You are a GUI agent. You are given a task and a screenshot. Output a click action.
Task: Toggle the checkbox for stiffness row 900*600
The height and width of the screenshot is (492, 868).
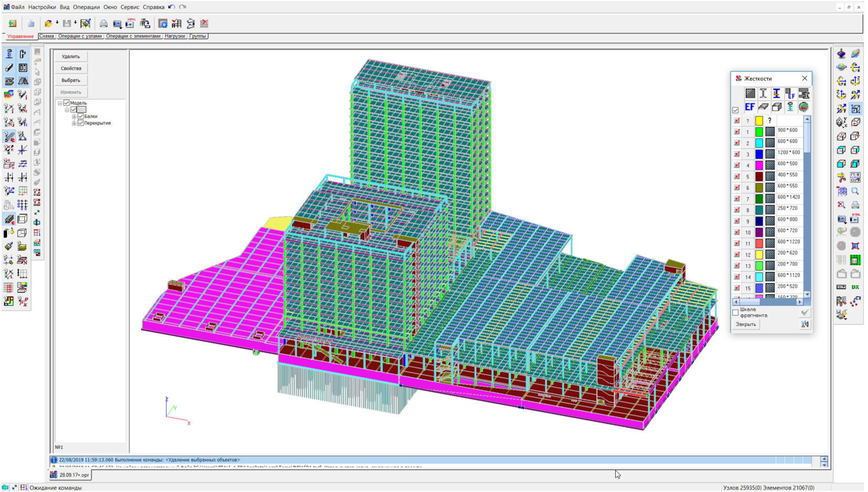click(737, 132)
